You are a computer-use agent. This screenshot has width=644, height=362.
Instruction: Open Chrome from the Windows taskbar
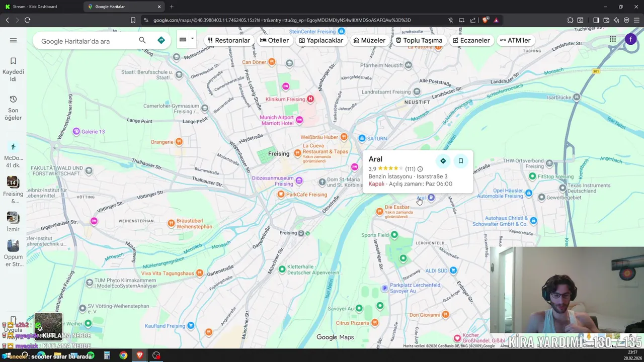click(123, 355)
